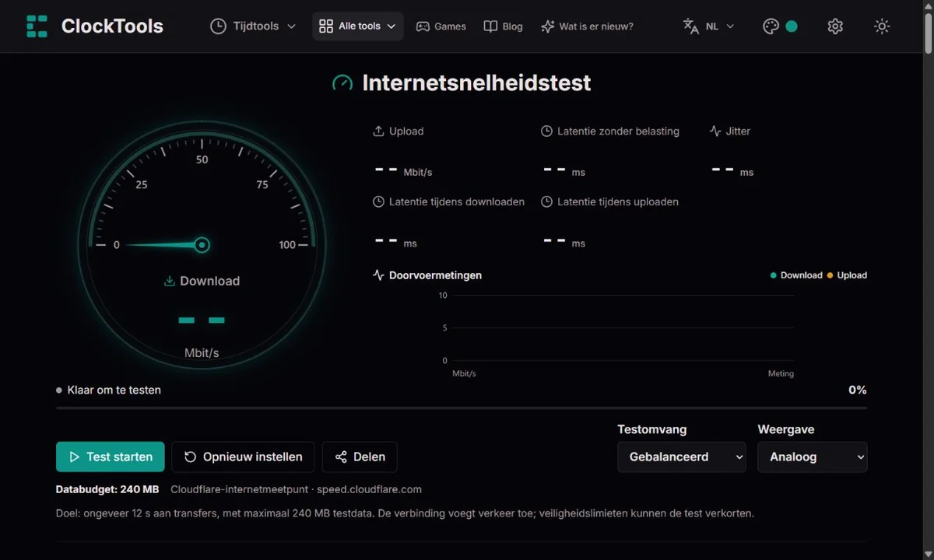
Task: Click the gamepad icon next to Games
Action: pyautogui.click(x=423, y=26)
